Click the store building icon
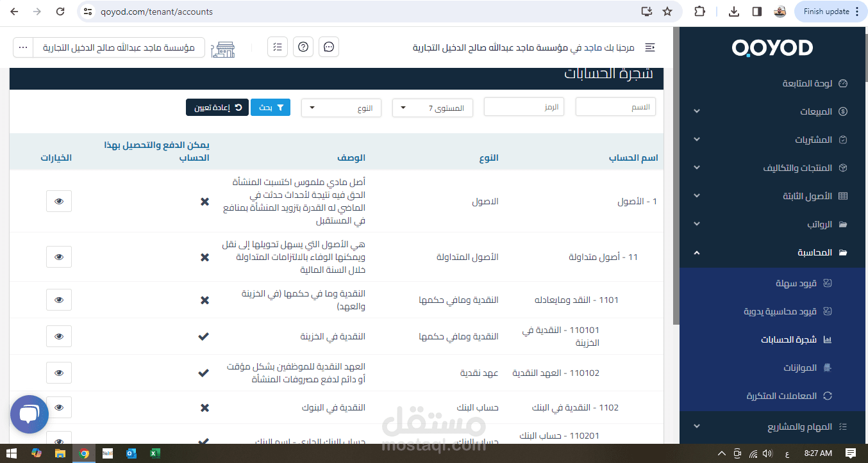 tap(222, 48)
